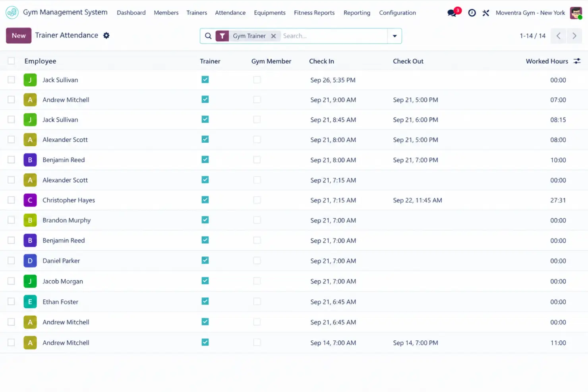Sort by the Employee column header
This screenshot has width=588, height=392.
coord(40,61)
